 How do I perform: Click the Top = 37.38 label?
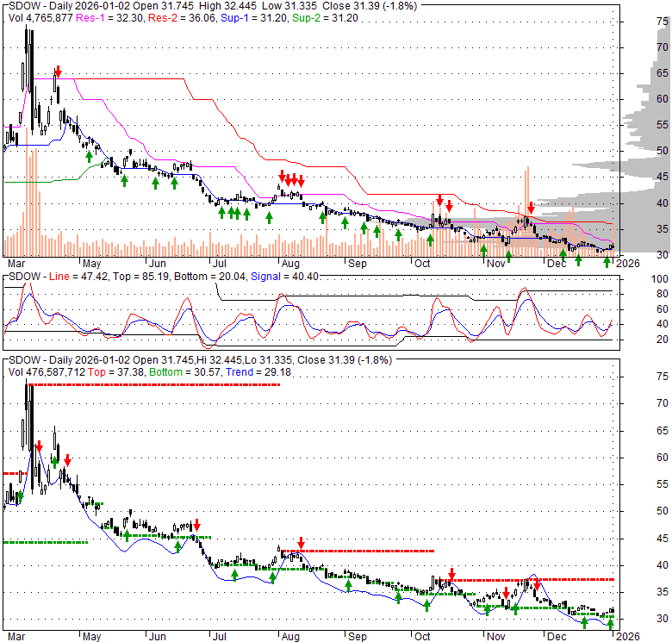[116, 372]
